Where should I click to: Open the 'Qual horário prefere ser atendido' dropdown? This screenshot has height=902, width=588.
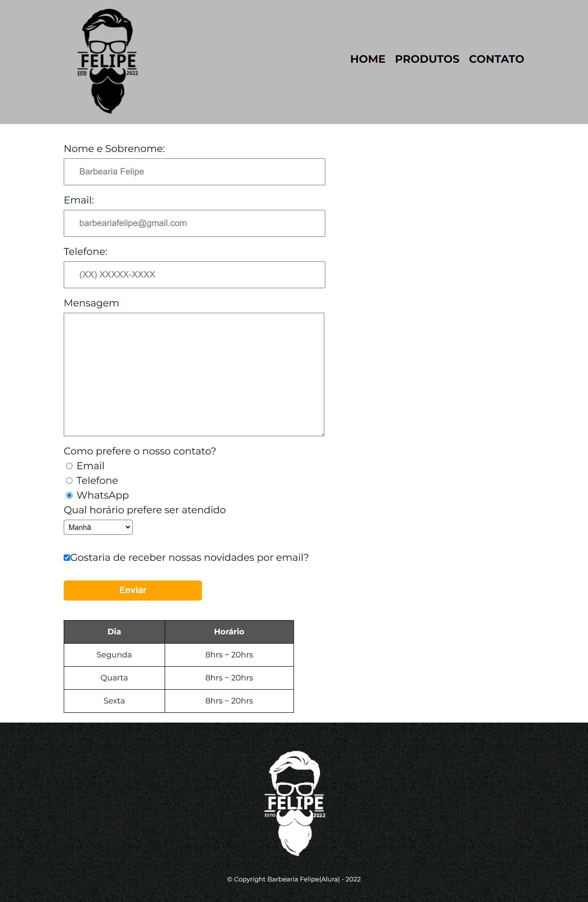tap(98, 527)
